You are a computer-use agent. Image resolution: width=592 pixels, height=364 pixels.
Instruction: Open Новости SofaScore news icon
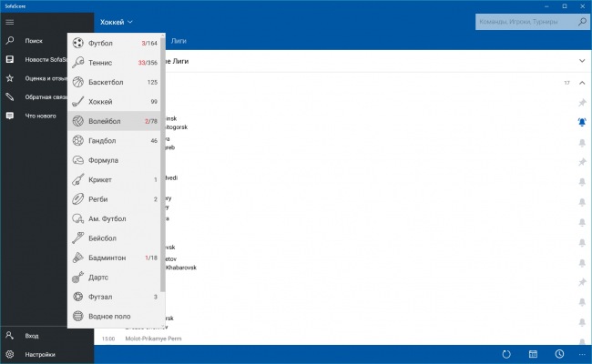click(x=10, y=59)
